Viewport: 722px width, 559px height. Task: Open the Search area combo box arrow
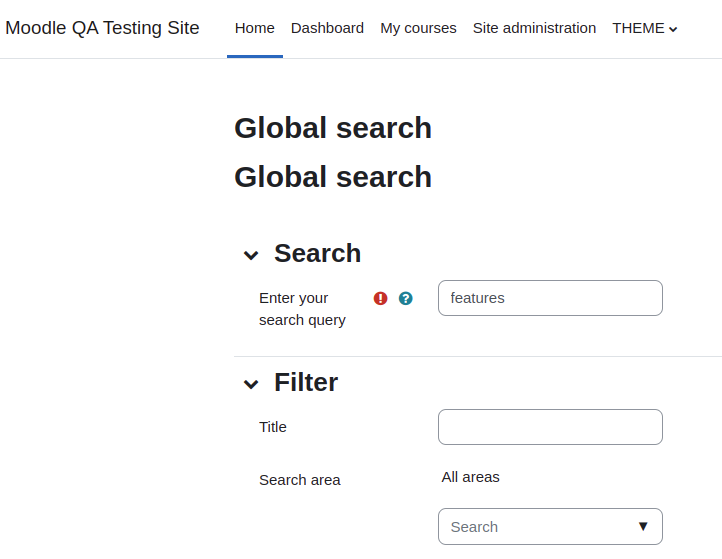[643, 526]
